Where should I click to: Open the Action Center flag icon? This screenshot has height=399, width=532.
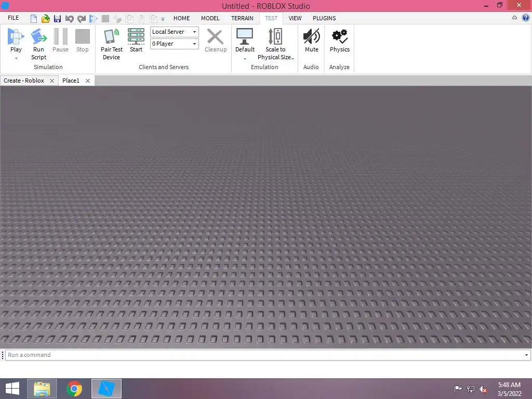458,389
